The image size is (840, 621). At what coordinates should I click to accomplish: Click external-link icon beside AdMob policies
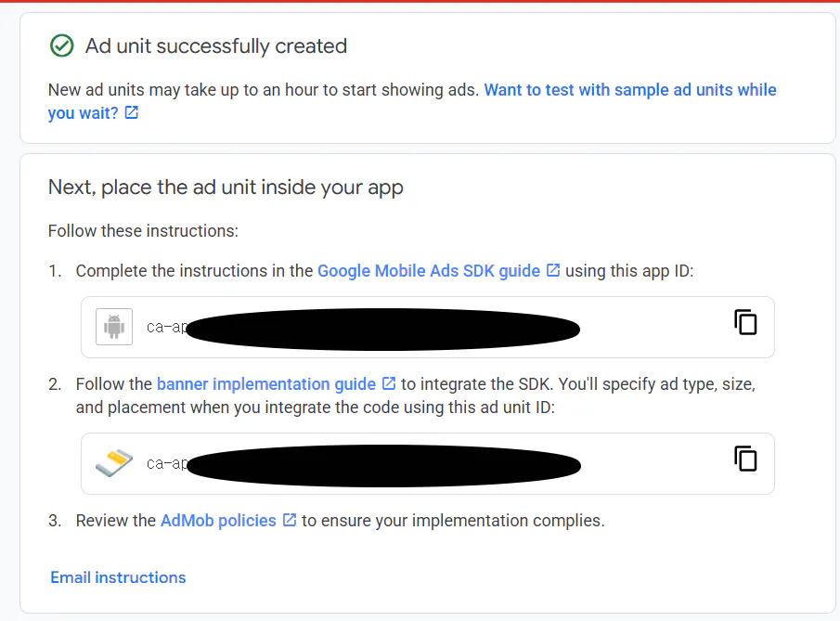(x=290, y=520)
